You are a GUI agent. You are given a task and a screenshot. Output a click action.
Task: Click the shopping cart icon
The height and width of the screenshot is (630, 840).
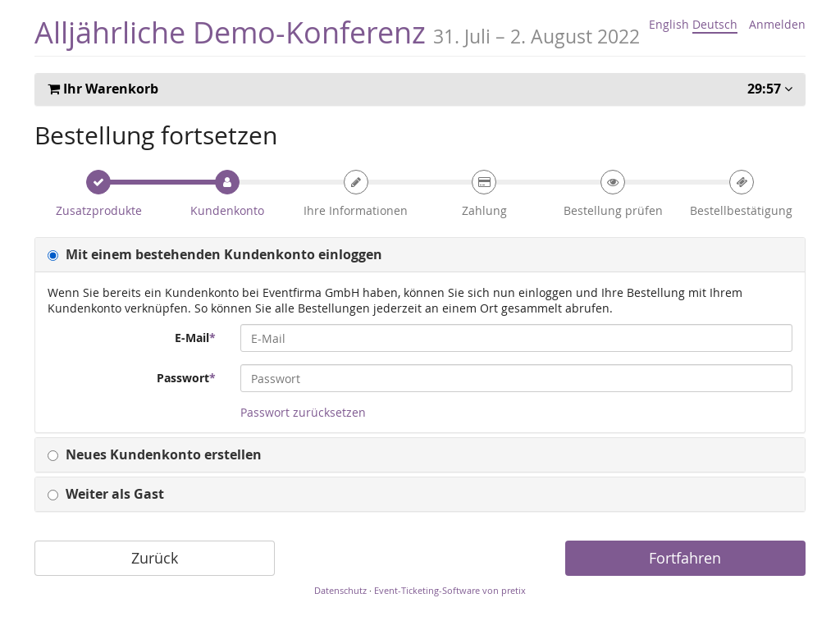click(x=54, y=89)
